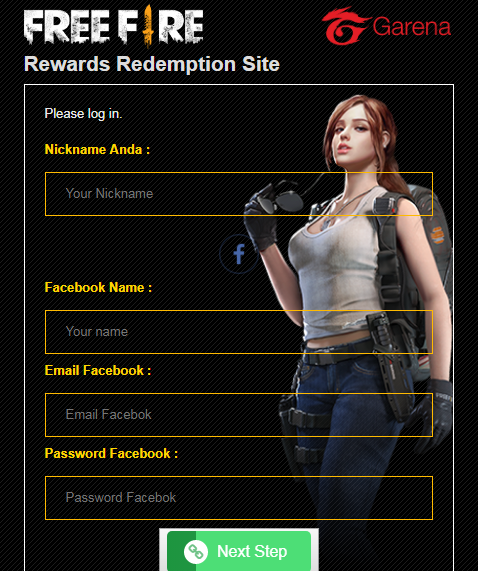Viewport: 478px width, 571px height.
Task: Click the Facebook Name label
Action: click(x=98, y=287)
